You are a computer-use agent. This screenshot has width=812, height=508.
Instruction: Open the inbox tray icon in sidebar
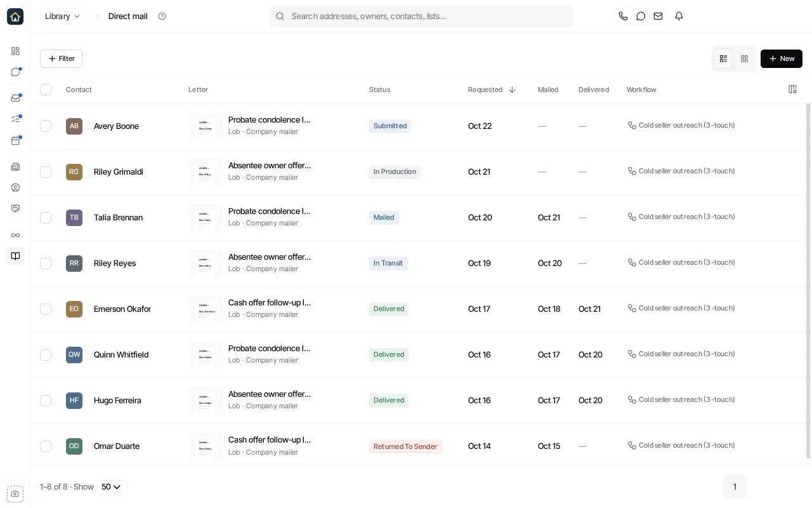(15, 98)
